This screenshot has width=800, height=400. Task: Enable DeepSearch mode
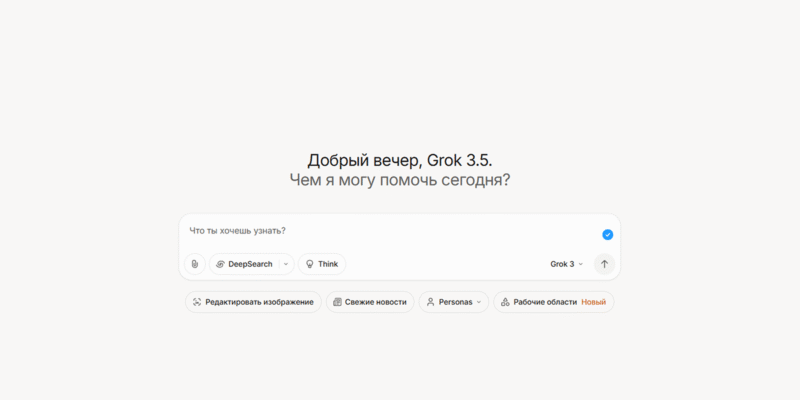[244, 264]
